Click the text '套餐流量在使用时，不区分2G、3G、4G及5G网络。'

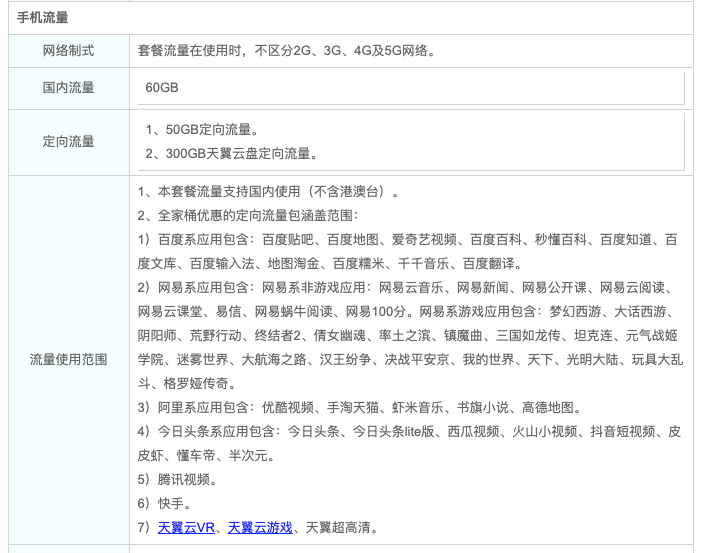pos(286,51)
